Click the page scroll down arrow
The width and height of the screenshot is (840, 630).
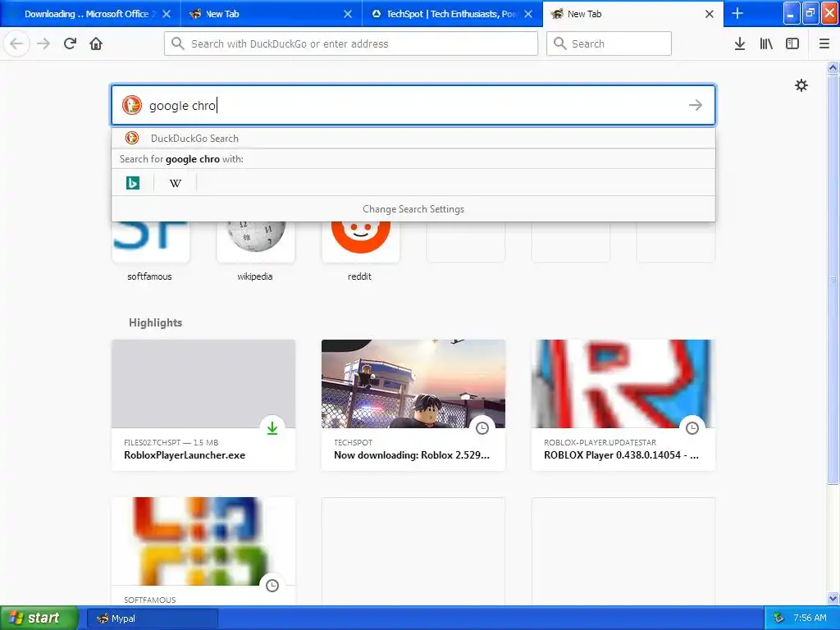[833, 598]
